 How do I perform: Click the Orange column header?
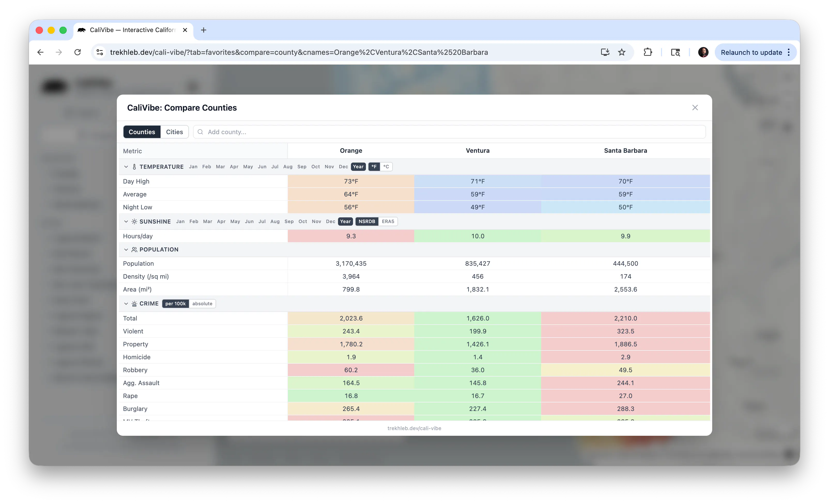coord(351,151)
